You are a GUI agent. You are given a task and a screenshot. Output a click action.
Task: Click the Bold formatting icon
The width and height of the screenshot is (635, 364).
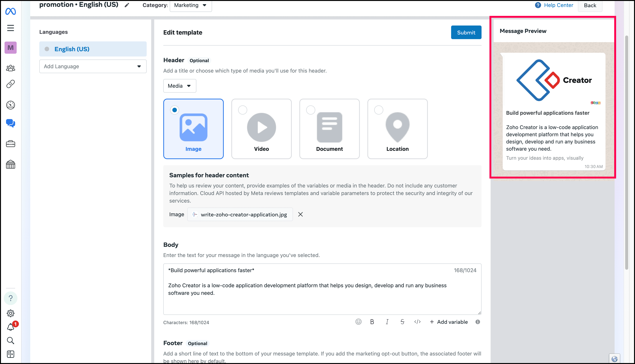372,322
